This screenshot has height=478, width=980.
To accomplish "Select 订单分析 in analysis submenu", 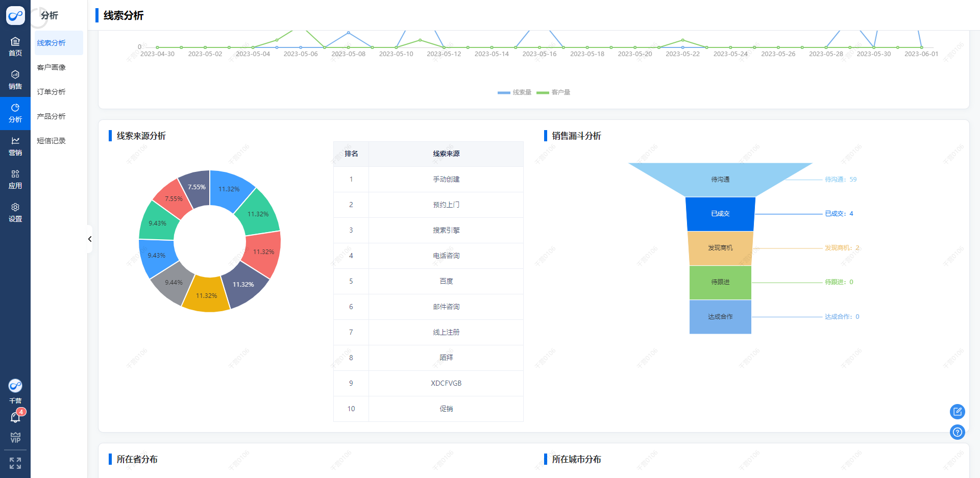I will coord(52,92).
